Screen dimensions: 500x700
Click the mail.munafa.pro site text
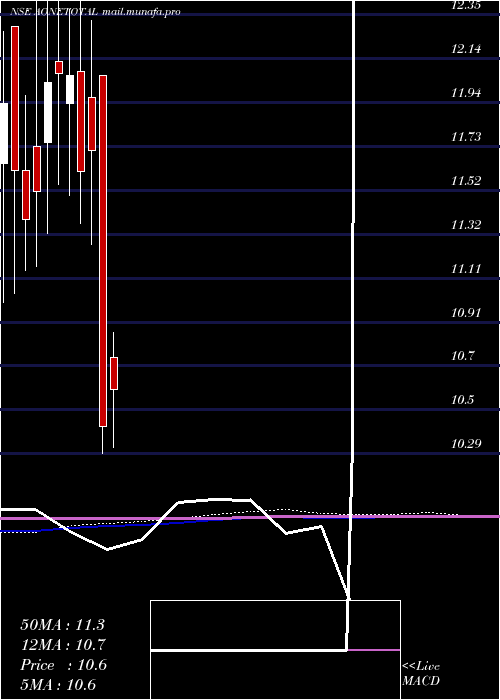[x=141, y=12]
